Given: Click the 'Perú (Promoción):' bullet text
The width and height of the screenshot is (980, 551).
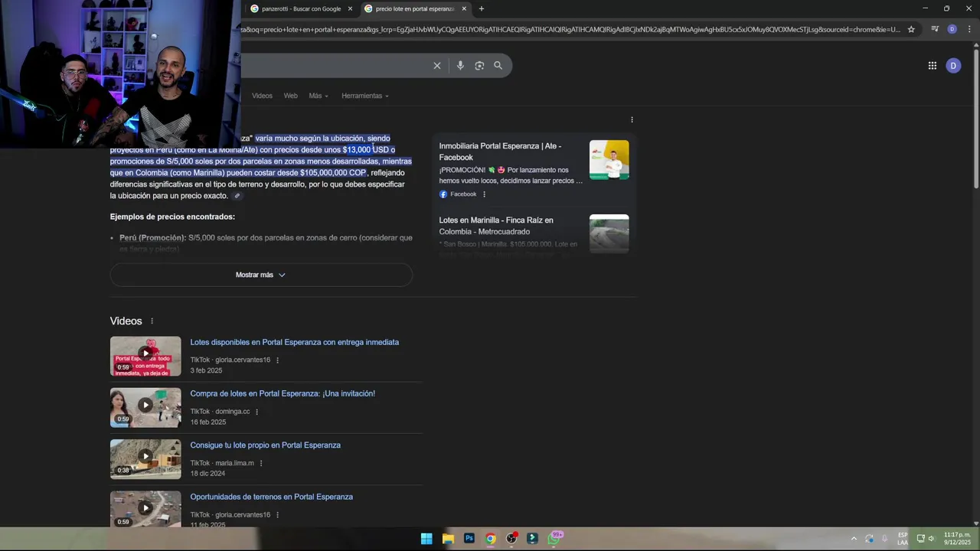Looking at the screenshot, I should [152, 238].
